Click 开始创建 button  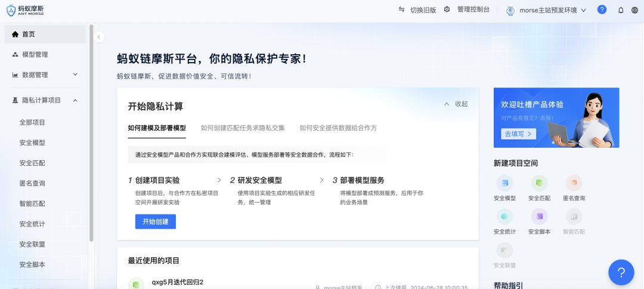click(x=156, y=222)
